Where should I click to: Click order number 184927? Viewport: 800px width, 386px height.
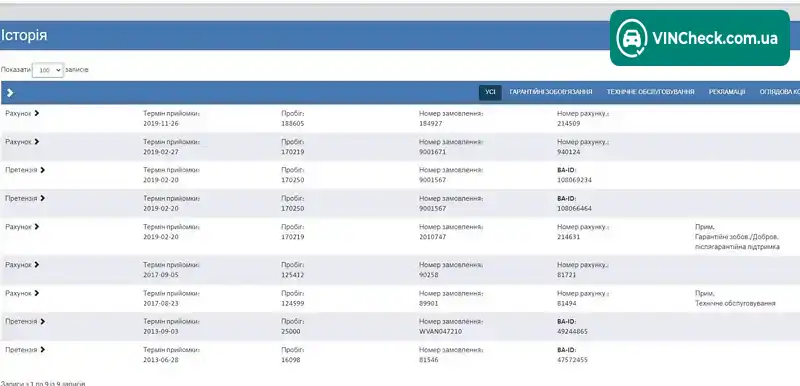pyautogui.click(x=431, y=123)
